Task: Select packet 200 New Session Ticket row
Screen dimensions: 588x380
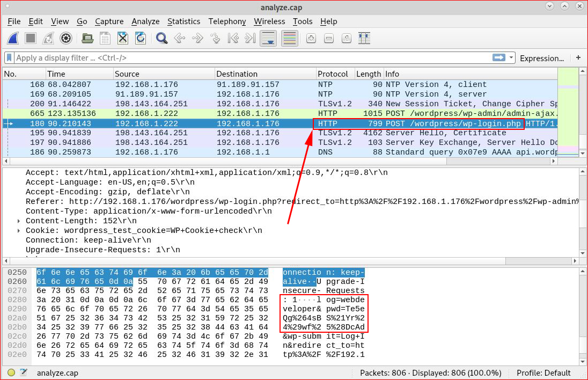Action: [280, 104]
